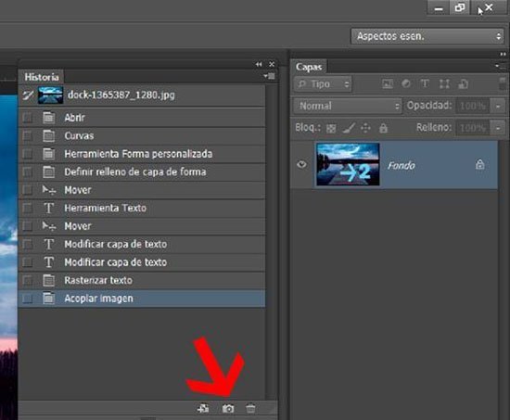Collapse the History panel with the double-arrow icon

[x=259, y=64]
